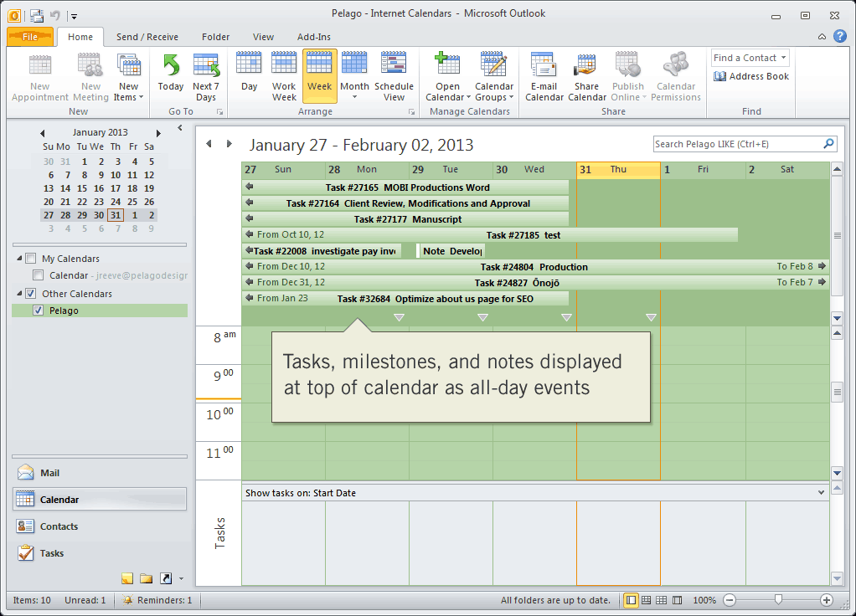The height and width of the screenshot is (616, 856).
Task: Minimize the ribbon with caret icon
Action: (x=822, y=37)
